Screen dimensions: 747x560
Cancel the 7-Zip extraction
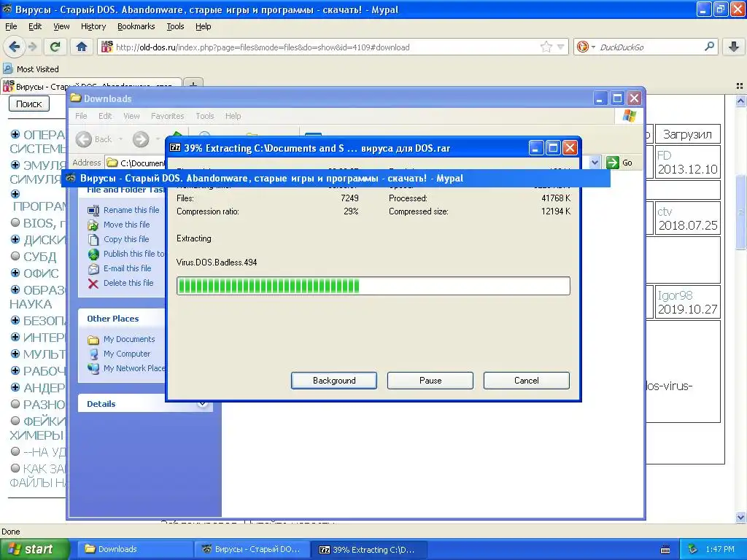(527, 381)
